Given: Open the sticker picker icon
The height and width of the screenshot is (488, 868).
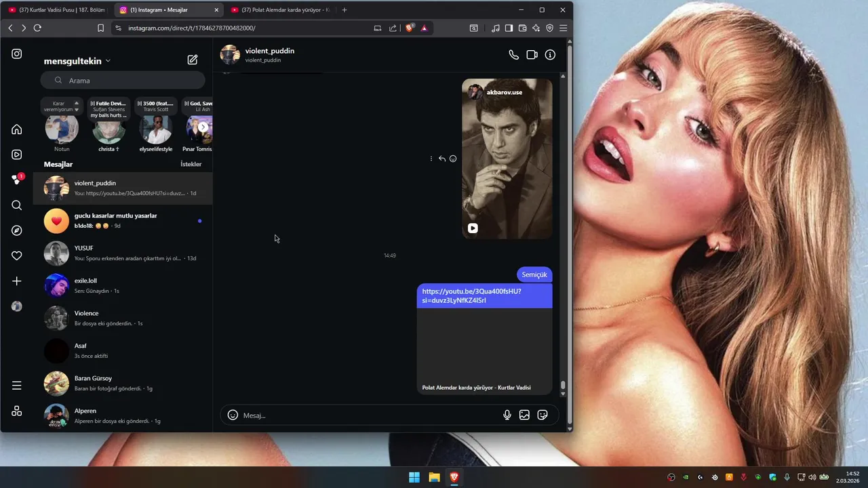Looking at the screenshot, I should tap(542, 415).
